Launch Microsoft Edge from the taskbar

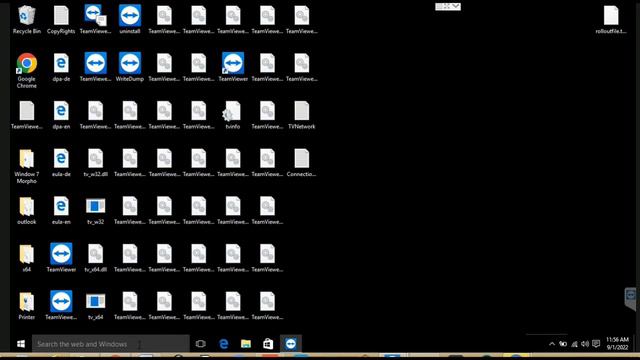(x=223, y=344)
